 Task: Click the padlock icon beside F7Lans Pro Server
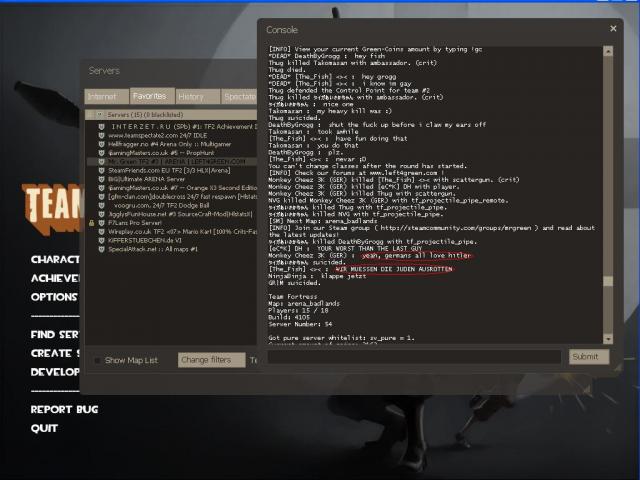click(91, 222)
